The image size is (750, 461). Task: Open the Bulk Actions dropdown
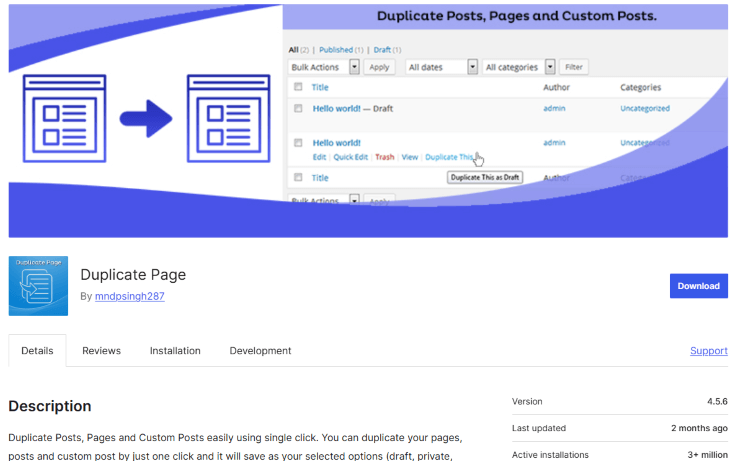pos(324,67)
